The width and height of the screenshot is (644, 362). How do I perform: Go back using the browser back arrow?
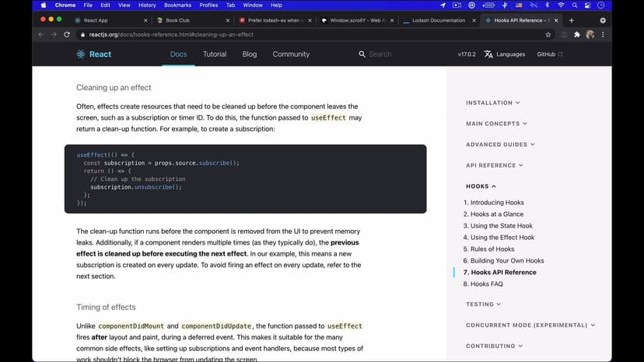pos(40,35)
